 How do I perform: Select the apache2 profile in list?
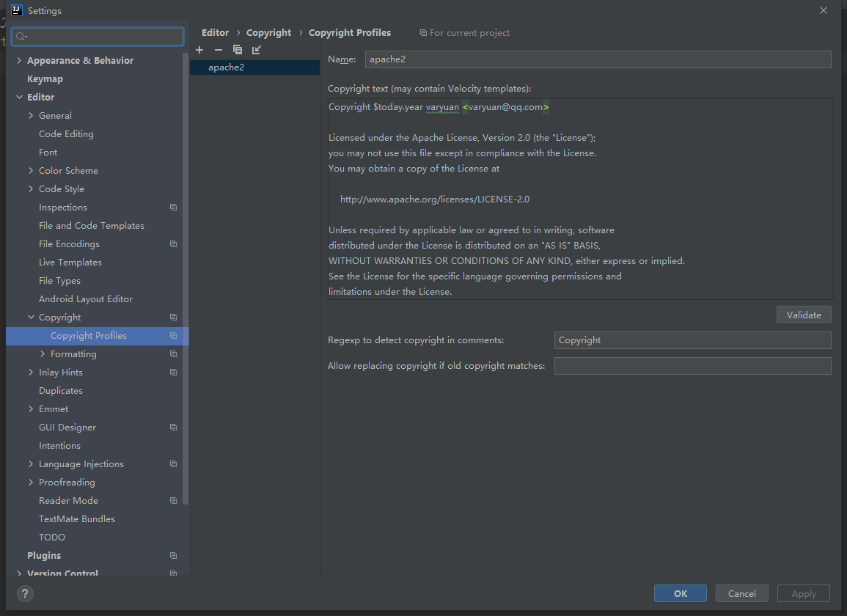point(255,67)
